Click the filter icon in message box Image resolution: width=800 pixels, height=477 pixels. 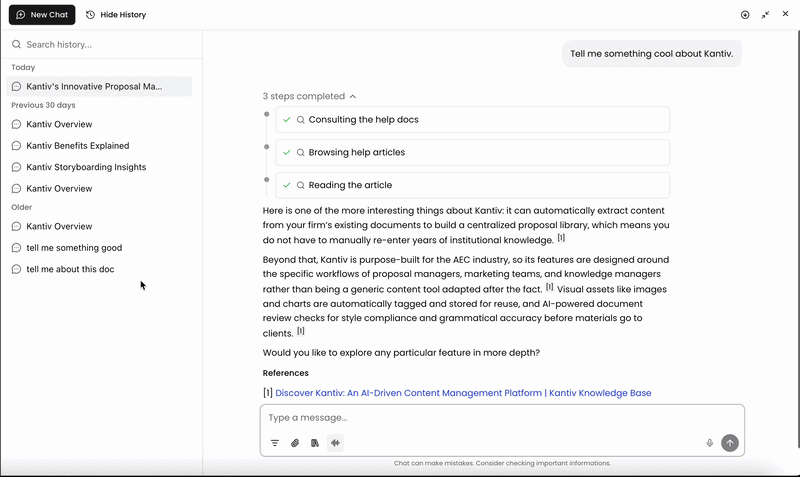coord(274,443)
